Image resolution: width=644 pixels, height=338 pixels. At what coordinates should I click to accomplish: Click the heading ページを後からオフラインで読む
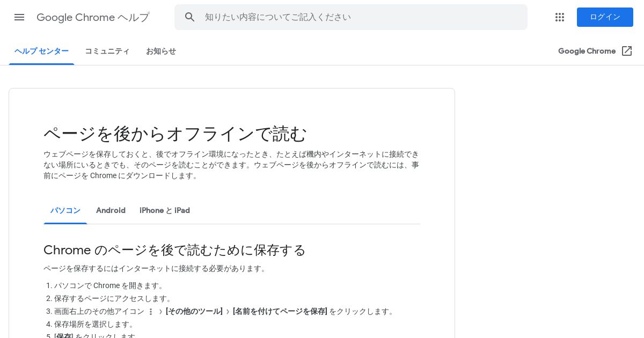175,134
